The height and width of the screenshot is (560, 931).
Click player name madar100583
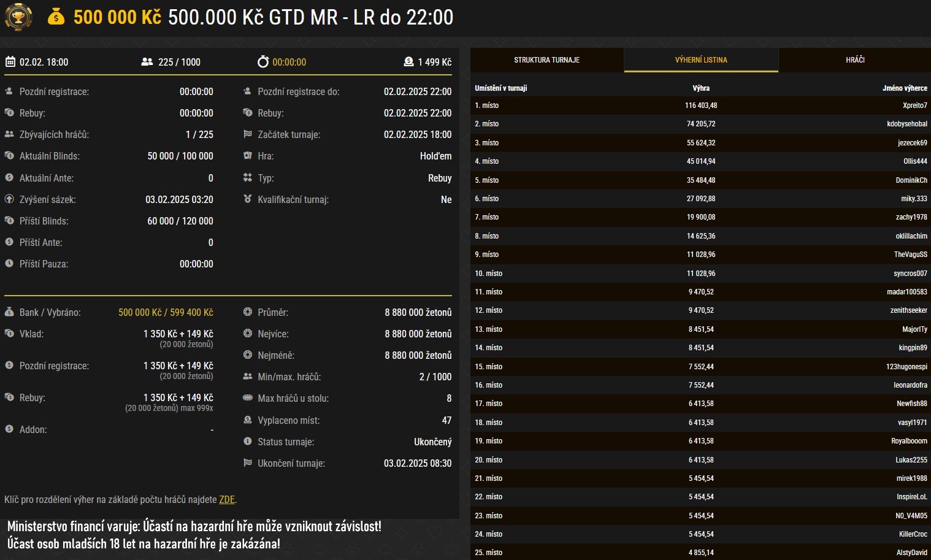(907, 292)
